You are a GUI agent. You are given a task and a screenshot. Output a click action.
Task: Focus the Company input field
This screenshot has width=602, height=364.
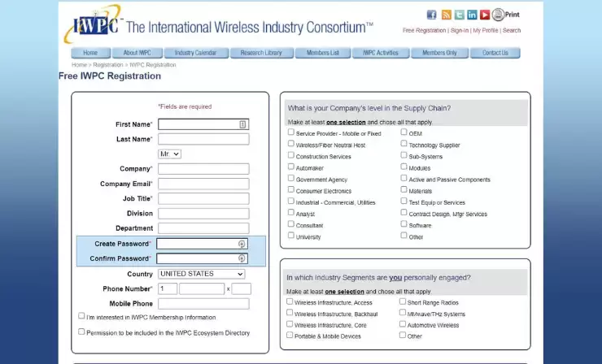[x=203, y=169]
